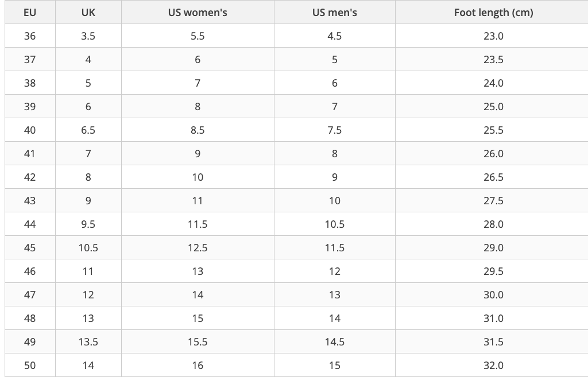Select the US women's column header

198,13
